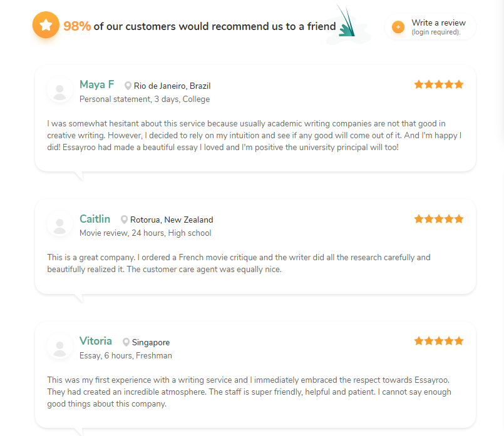The width and height of the screenshot is (504, 436).
Task: Click the location pin next to Rotorua
Action: point(124,220)
